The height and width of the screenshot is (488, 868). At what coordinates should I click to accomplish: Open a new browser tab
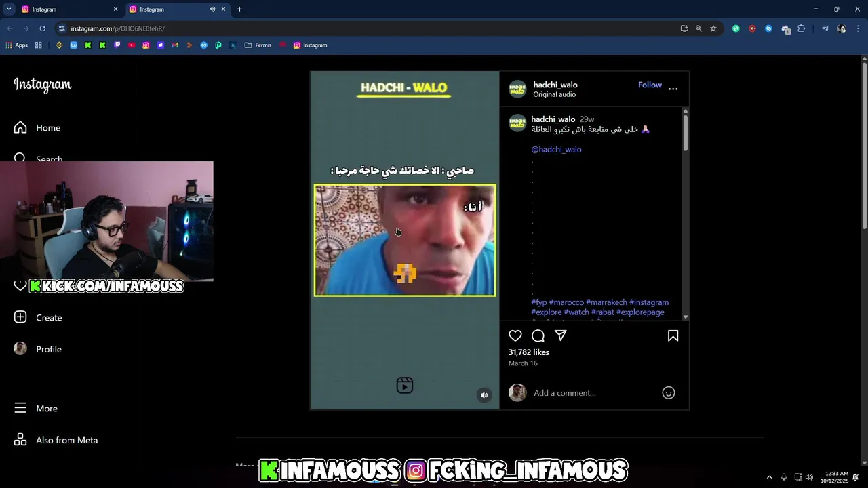[239, 9]
